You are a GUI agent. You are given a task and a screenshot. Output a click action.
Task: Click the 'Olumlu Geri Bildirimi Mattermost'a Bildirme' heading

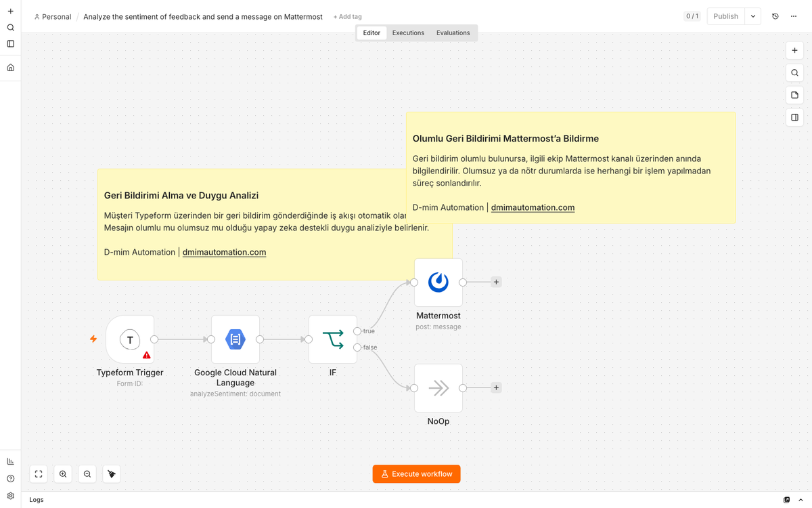click(x=505, y=139)
